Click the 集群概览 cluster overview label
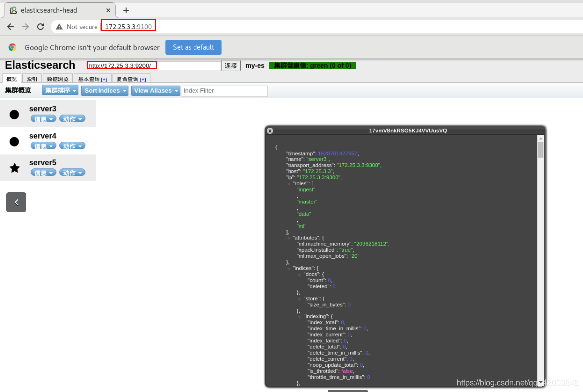 point(18,90)
